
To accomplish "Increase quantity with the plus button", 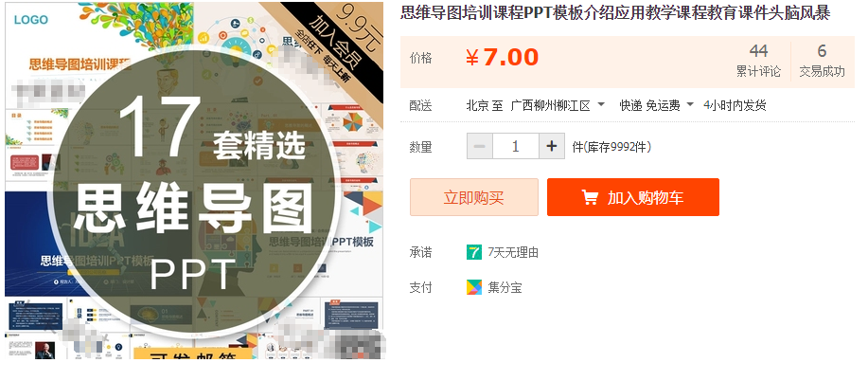I will tap(551, 146).
